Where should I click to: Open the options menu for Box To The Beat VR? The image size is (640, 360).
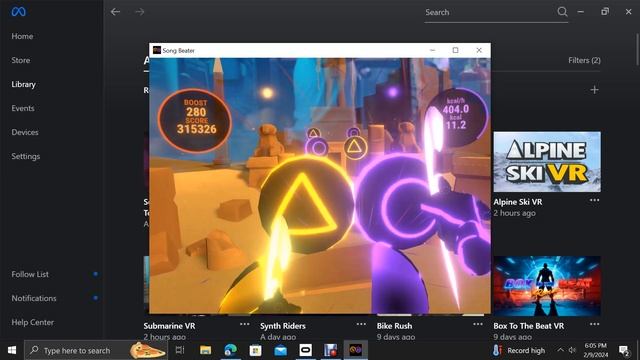(594, 324)
